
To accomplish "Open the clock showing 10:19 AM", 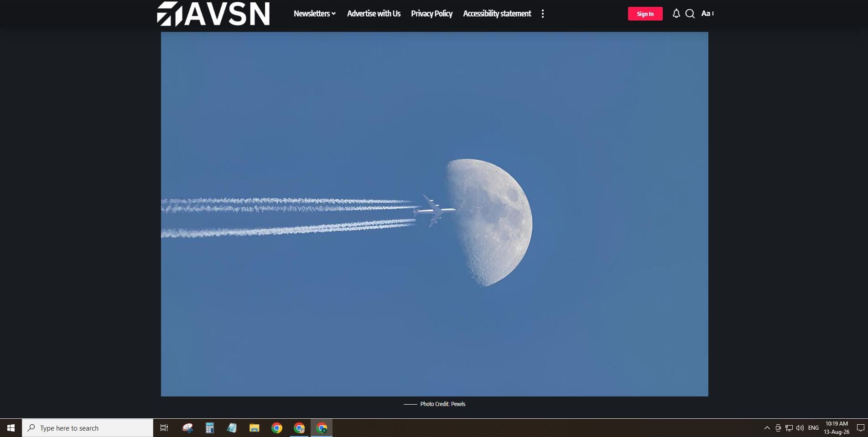I will tap(837, 428).
